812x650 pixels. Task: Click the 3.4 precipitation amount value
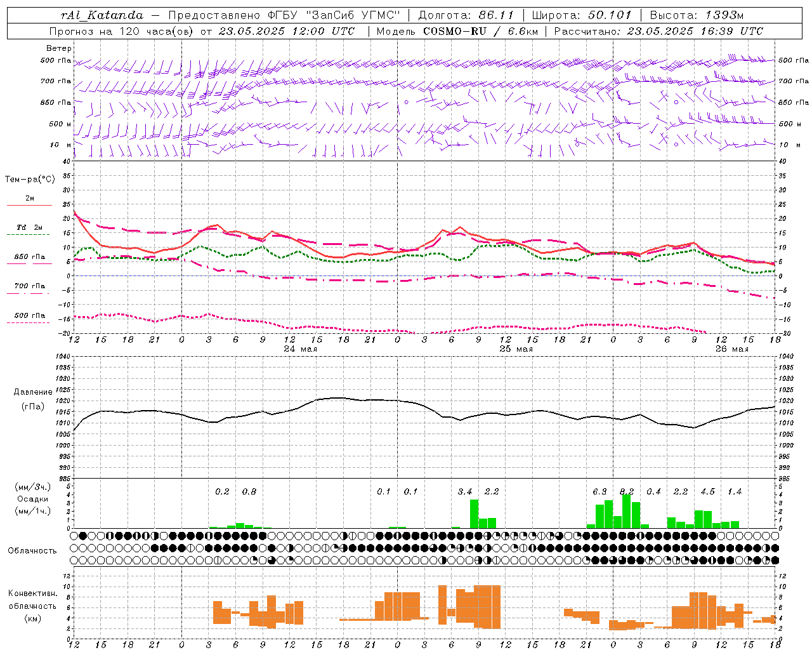(465, 492)
